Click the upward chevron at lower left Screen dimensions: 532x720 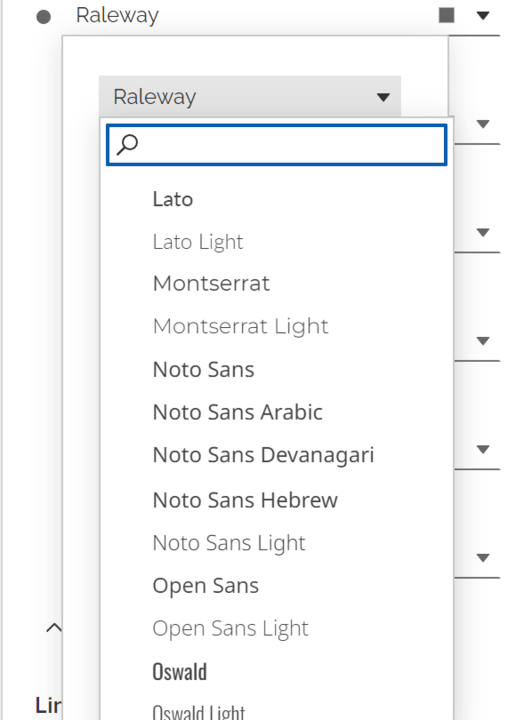click(54, 627)
